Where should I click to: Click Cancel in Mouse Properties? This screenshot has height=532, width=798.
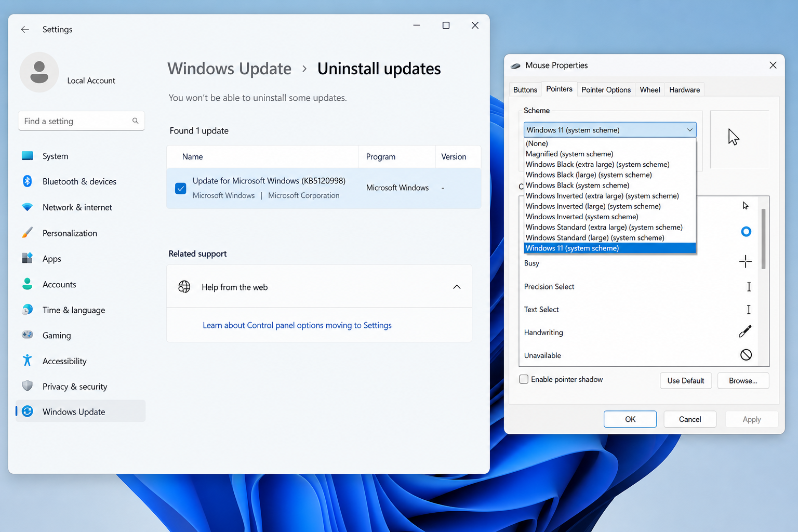point(690,419)
